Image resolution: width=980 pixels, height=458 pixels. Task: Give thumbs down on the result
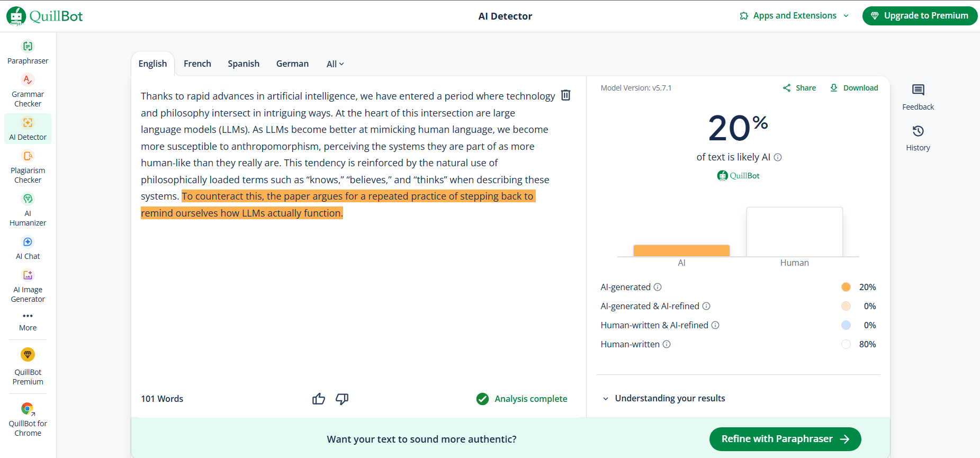coord(341,399)
